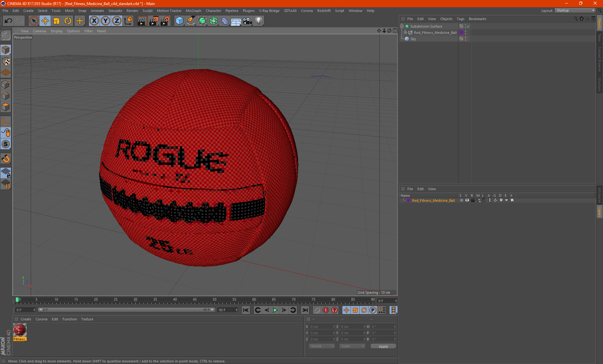Click the purple layer swatch of Red_Fitness_Medicine_Ball

coord(461,33)
